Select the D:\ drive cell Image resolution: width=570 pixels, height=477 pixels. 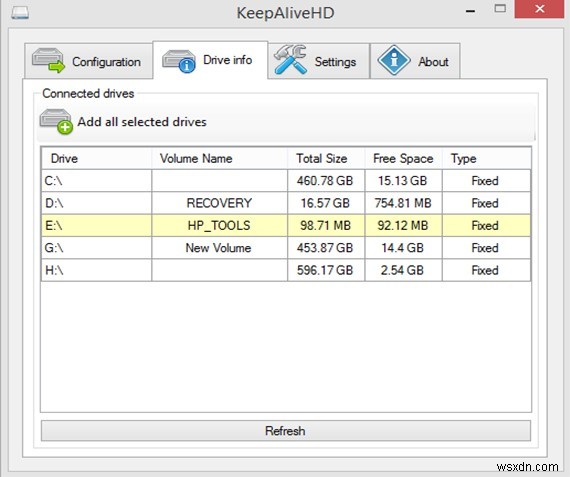pos(96,203)
